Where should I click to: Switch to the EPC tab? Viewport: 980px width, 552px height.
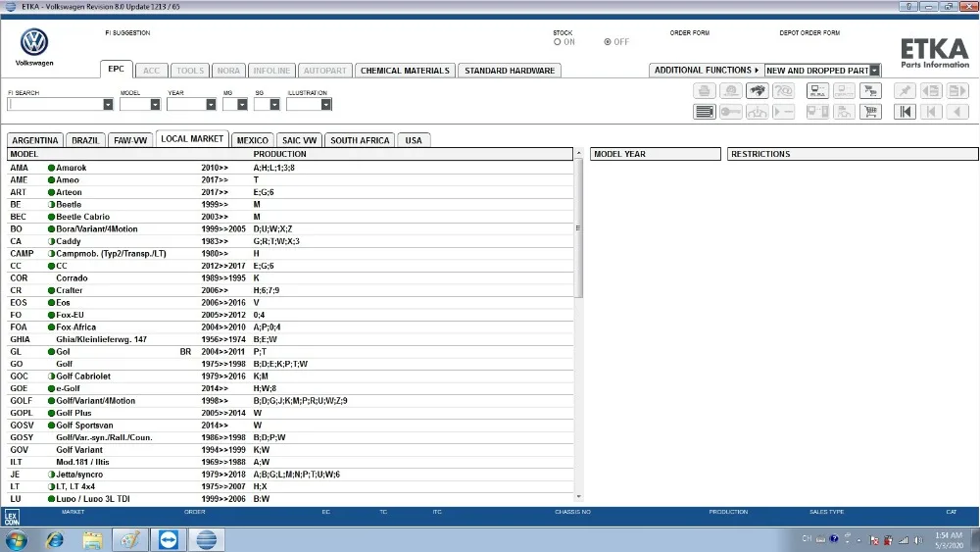[x=117, y=69]
